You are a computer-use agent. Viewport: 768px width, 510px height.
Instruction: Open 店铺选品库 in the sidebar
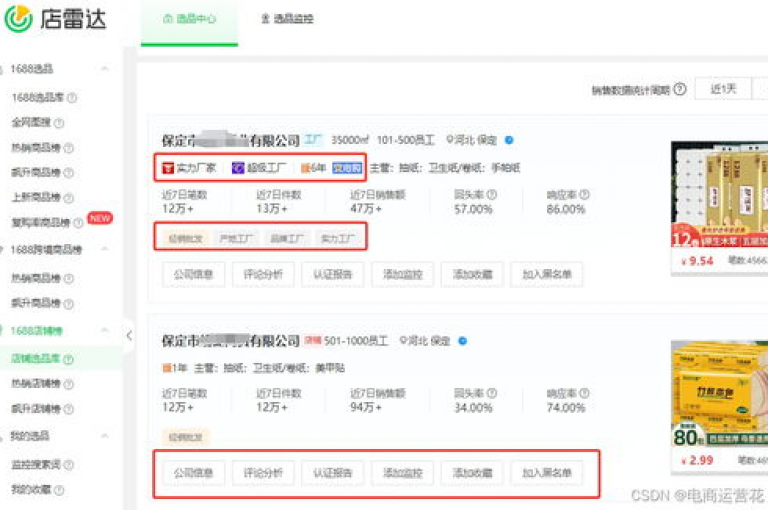click(x=36, y=359)
